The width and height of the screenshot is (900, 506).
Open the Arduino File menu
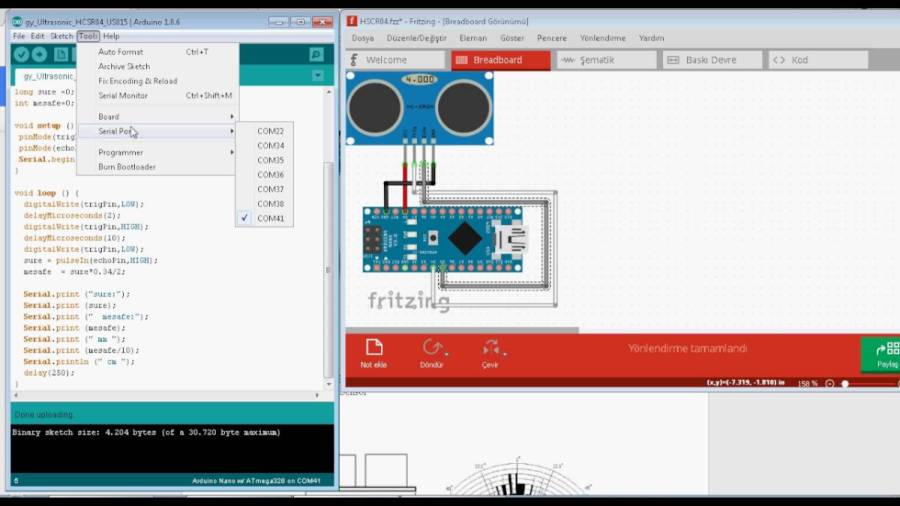[19, 36]
